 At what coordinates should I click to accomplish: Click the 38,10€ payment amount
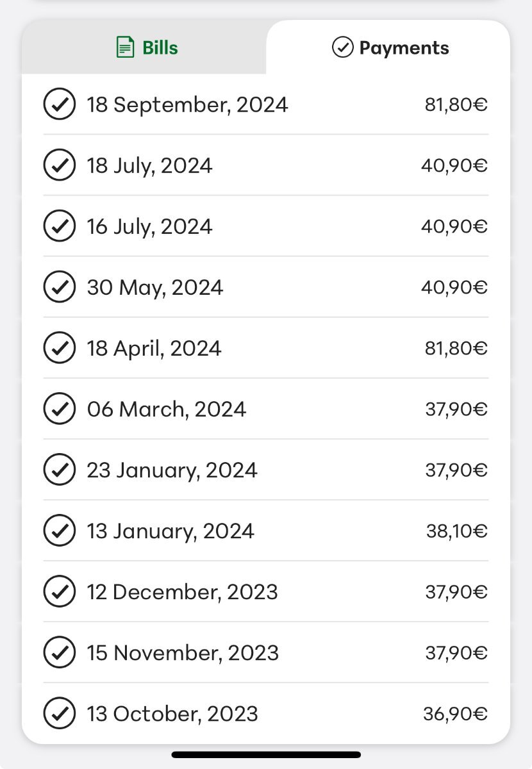click(457, 531)
